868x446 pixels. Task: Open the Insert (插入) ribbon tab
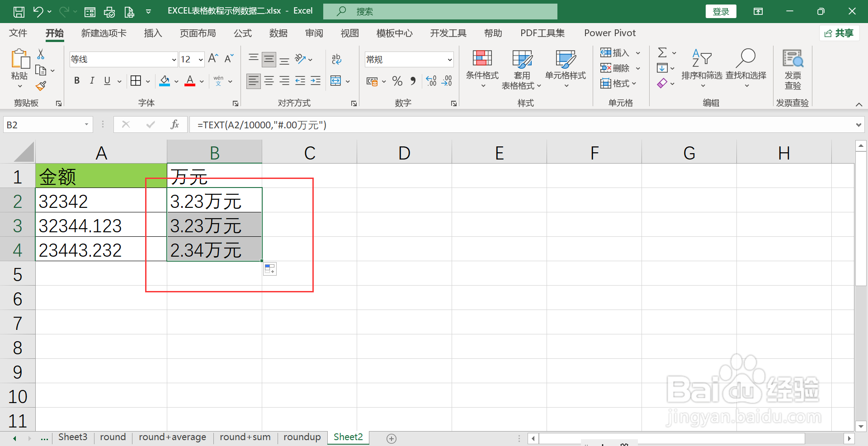[x=153, y=33]
